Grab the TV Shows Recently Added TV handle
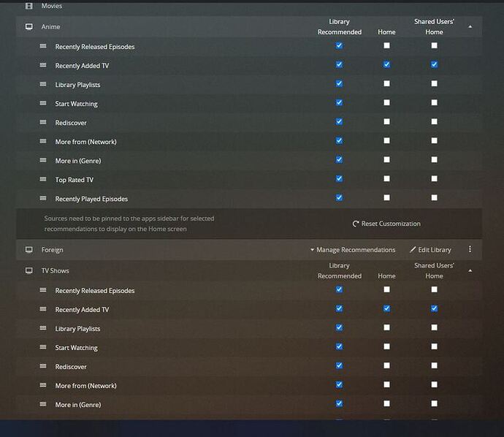 (x=43, y=309)
